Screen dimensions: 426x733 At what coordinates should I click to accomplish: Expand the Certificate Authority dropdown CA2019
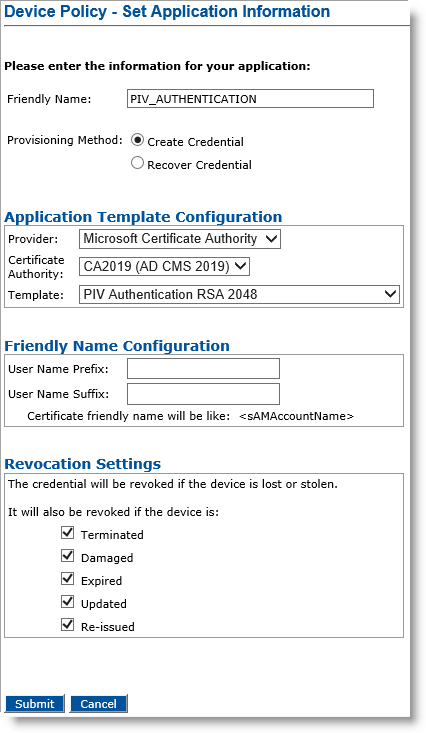click(x=164, y=266)
